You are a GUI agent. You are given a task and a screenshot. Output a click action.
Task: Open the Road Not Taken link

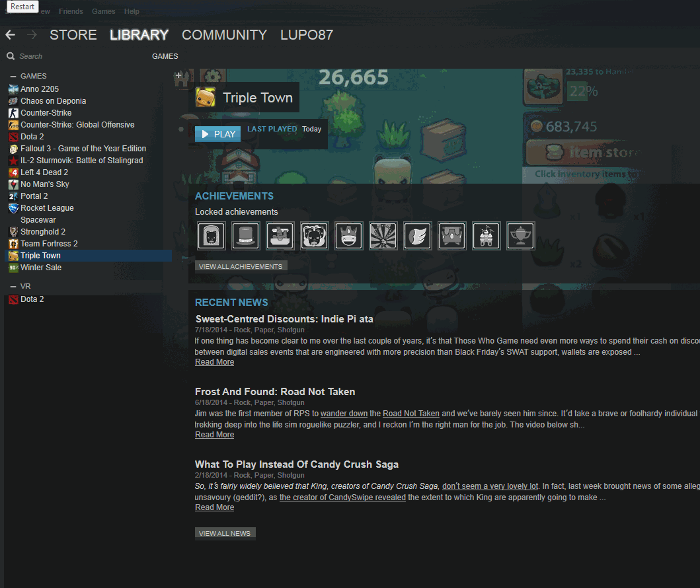(x=410, y=413)
